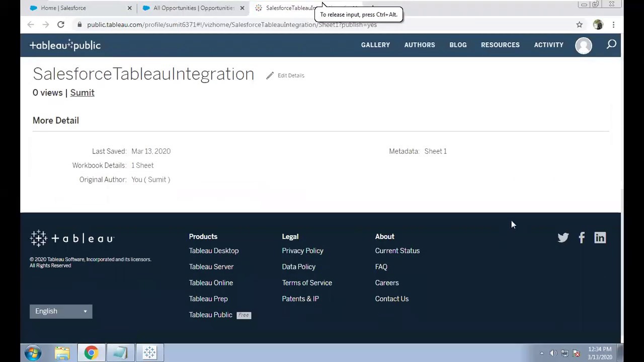Viewport: 644px width, 362px height.
Task: Open the Tableau Public footer link
Action: point(211,315)
